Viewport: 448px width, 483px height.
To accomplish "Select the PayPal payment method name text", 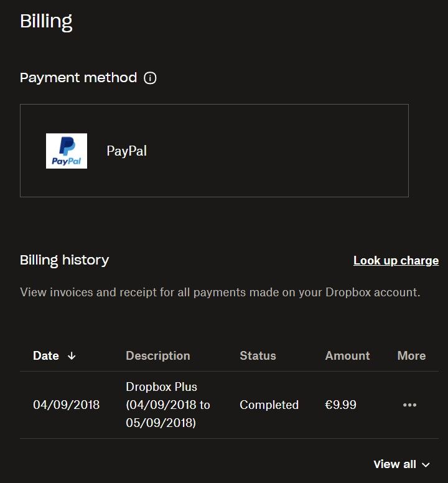I will click(x=127, y=151).
